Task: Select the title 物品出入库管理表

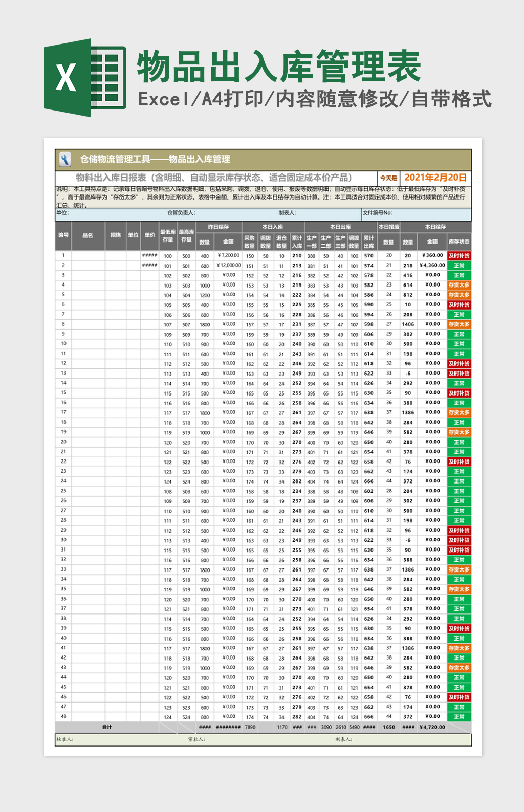Action: point(279,67)
